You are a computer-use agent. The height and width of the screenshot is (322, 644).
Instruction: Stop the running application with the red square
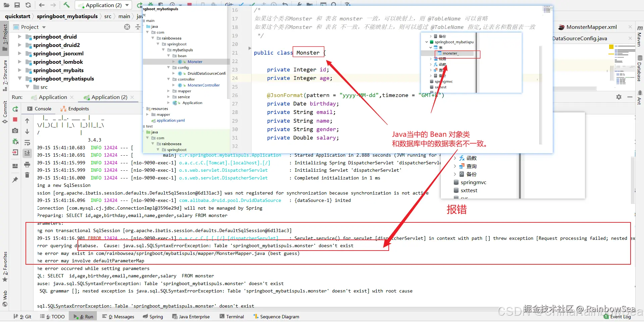pos(15,119)
